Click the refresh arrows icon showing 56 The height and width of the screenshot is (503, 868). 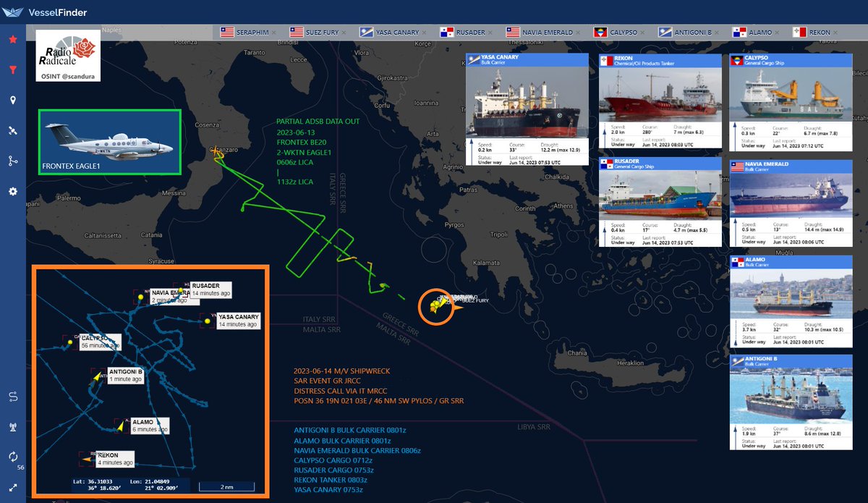13,457
